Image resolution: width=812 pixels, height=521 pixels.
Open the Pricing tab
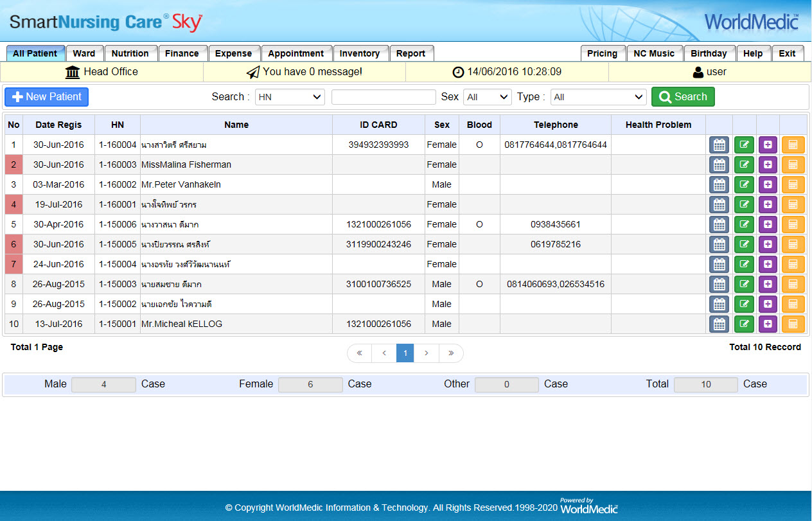pyautogui.click(x=603, y=53)
